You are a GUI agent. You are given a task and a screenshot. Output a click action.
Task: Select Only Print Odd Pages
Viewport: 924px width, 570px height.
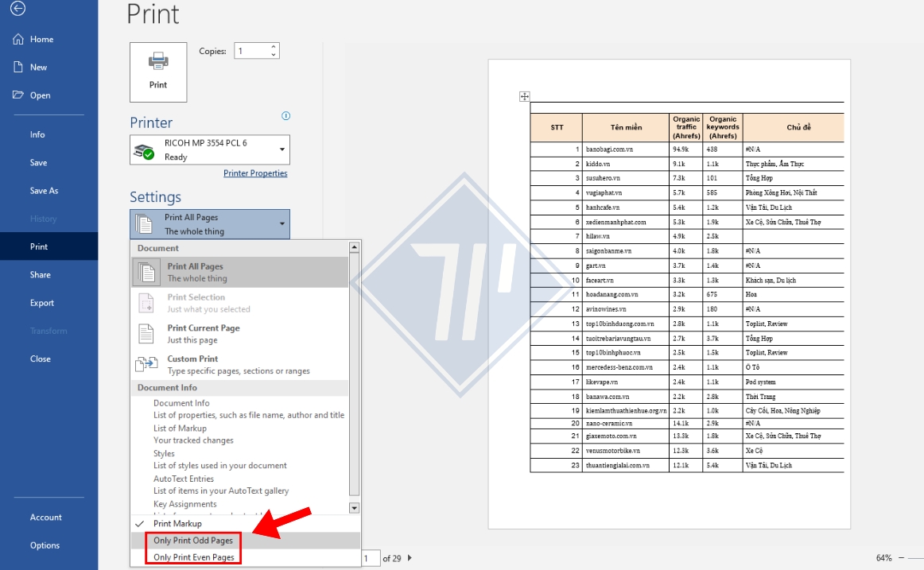coord(194,541)
